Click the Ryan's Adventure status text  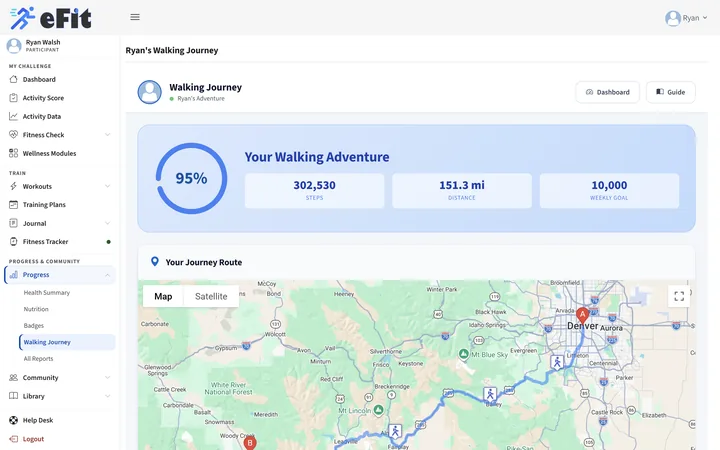coord(201,99)
